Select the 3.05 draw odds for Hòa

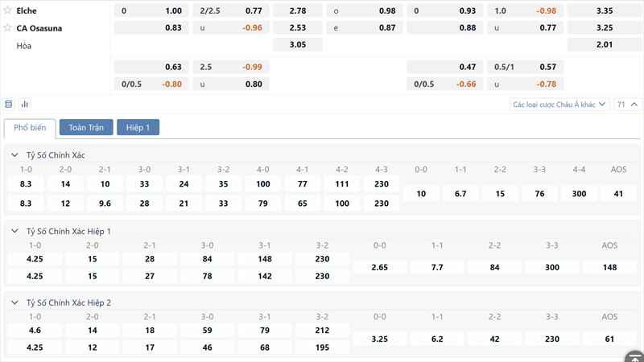(297, 45)
